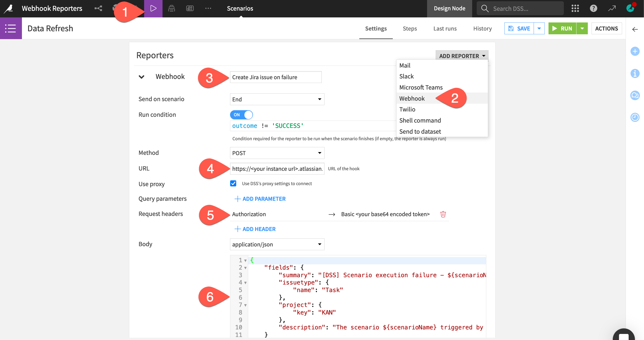644x340 pixels.
Task: Toggle the Run condition switch off
Action: [x=241, y=115]
